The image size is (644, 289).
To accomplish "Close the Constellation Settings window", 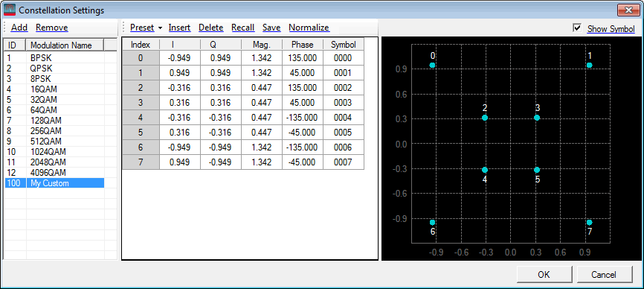I will tap(628, 10).
